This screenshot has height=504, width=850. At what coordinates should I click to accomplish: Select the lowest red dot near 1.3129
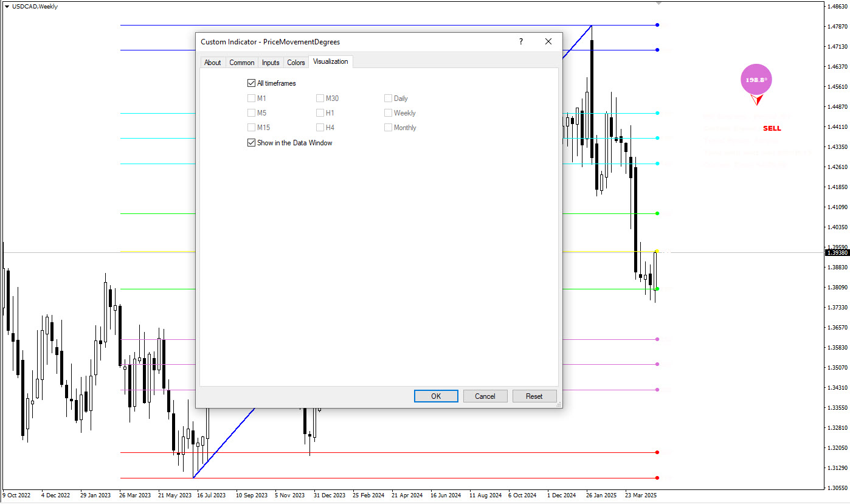click(x=657, y=478)
